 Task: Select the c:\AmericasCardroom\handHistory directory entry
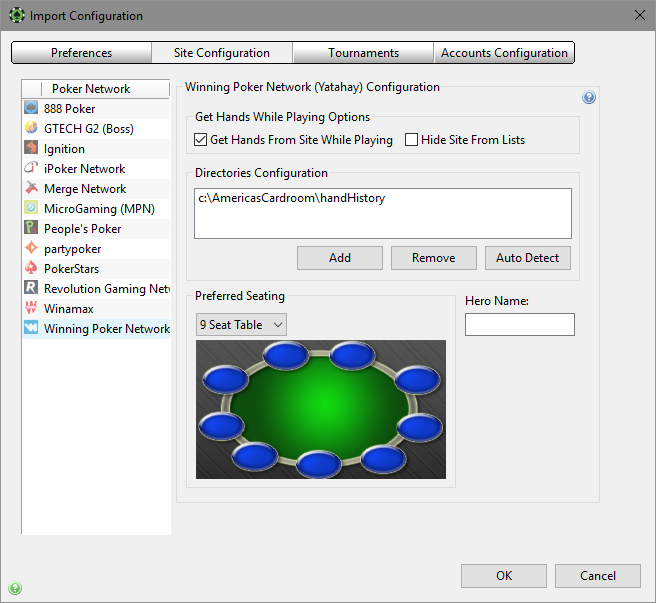point(292,198)
